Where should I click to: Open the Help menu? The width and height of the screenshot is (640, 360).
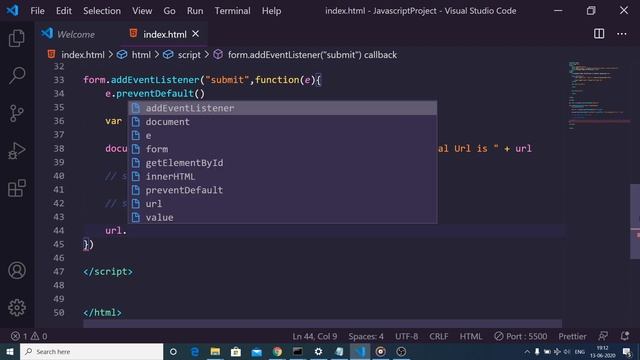click(271, 11)
